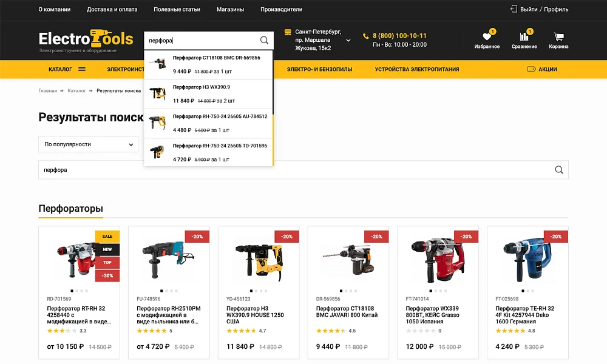Open product image of Перфоратор CT18108 BMC JAVARI

point(348,259)
